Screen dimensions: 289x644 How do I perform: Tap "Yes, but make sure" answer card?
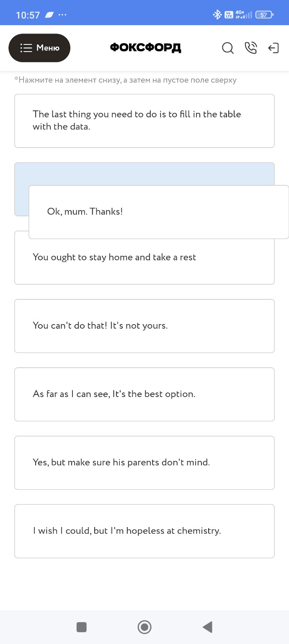pyautogui.click(x=144, y=462)
